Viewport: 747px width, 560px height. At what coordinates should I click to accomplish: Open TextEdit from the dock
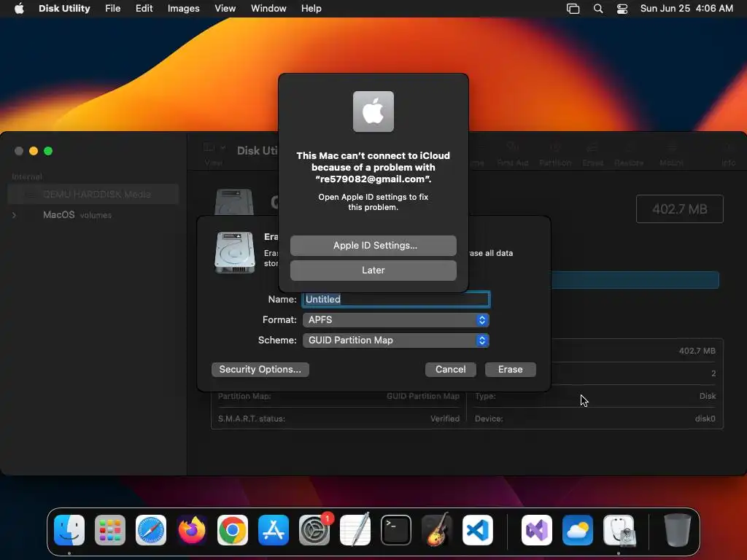tap(355, 530)
